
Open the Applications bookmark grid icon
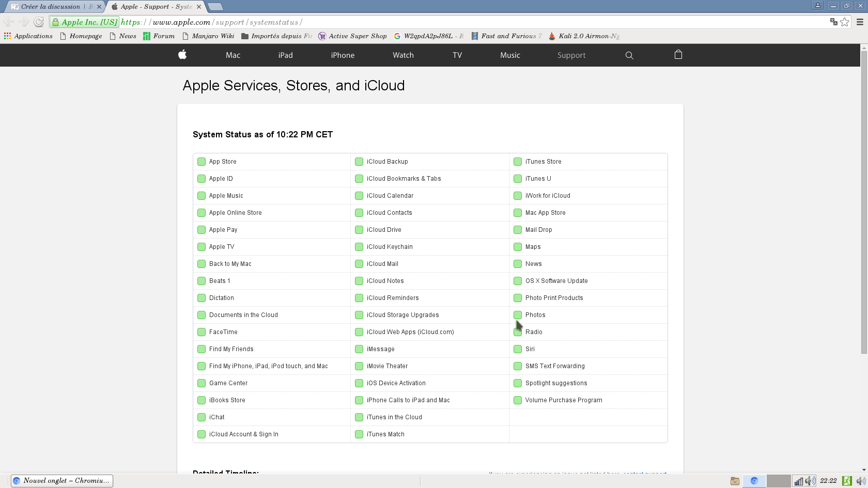(x=7, y=36)
